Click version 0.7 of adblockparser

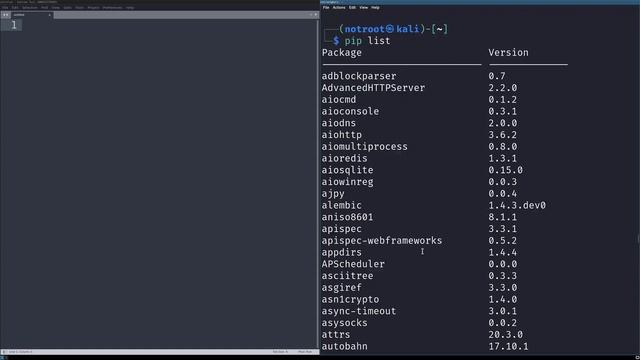[497, 76]
